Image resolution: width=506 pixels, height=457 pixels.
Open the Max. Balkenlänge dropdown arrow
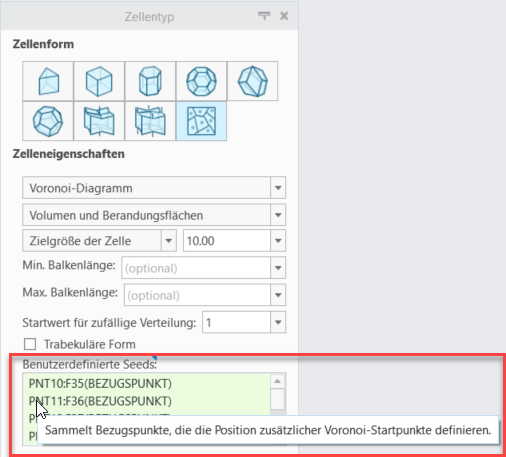pyautogui.click(x=278, y=295)
